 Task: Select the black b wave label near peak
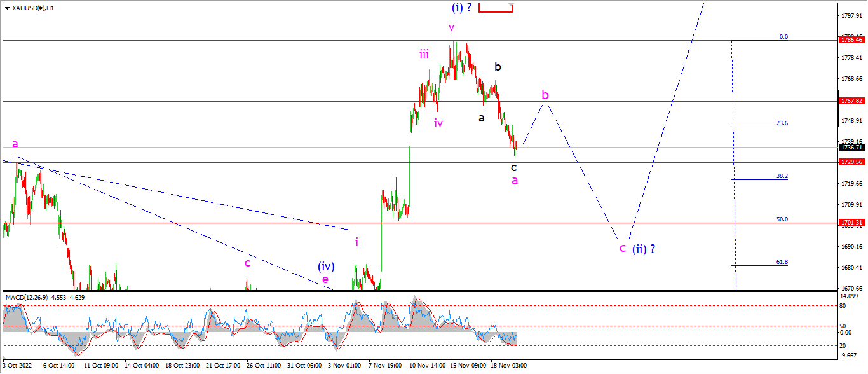point(498,66)
